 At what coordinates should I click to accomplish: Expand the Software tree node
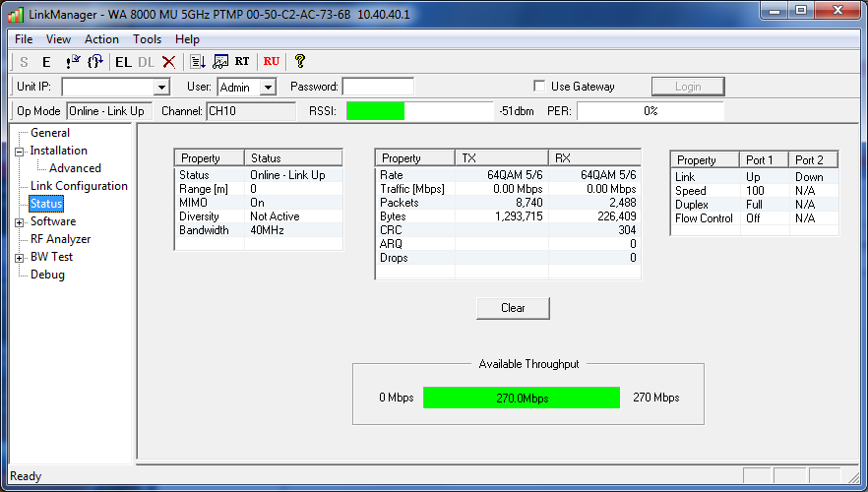[x=20, y=222]
